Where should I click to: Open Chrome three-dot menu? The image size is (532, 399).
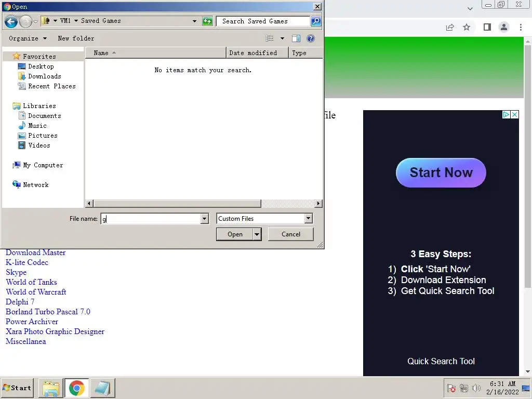(521, 27)
